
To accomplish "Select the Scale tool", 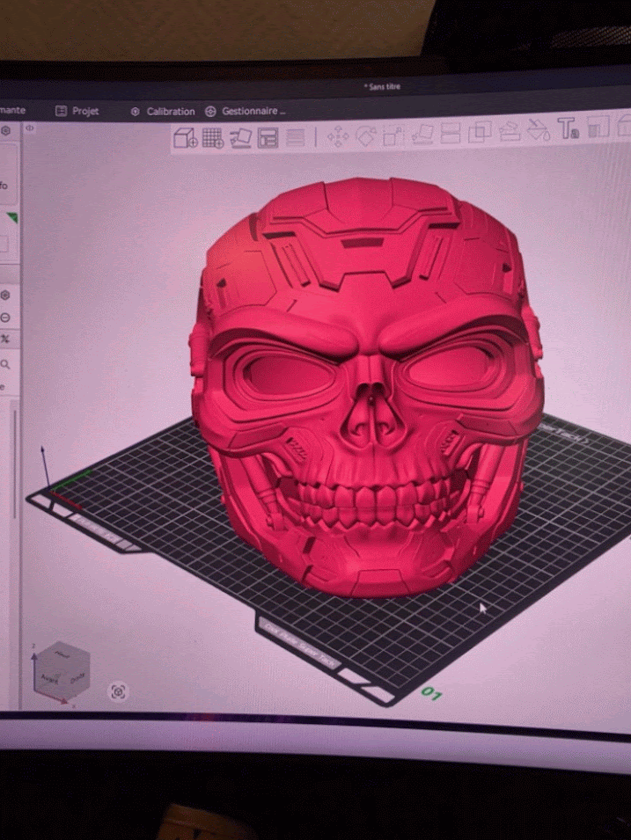I will coord(393,135).
